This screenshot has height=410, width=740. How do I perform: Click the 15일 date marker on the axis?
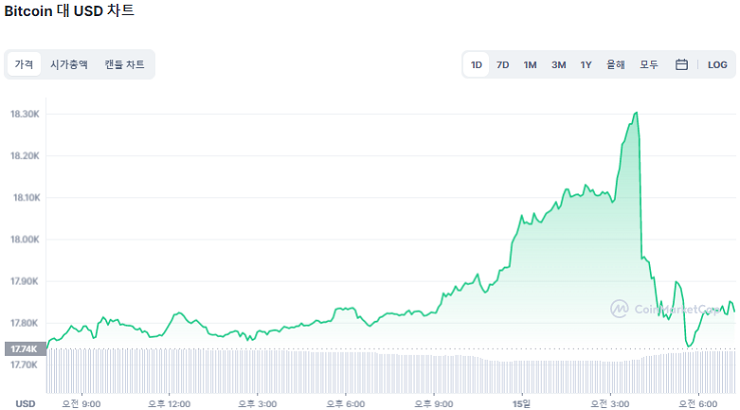[x=521, y=403]
